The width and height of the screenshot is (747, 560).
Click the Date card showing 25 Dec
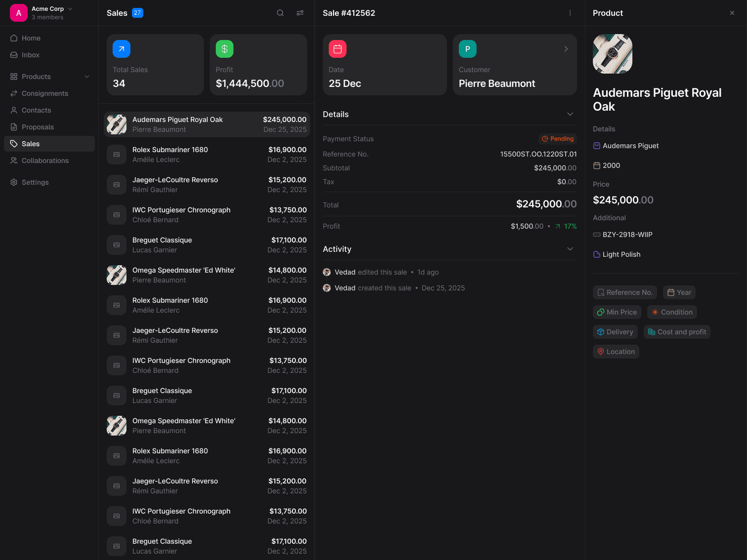385,65
